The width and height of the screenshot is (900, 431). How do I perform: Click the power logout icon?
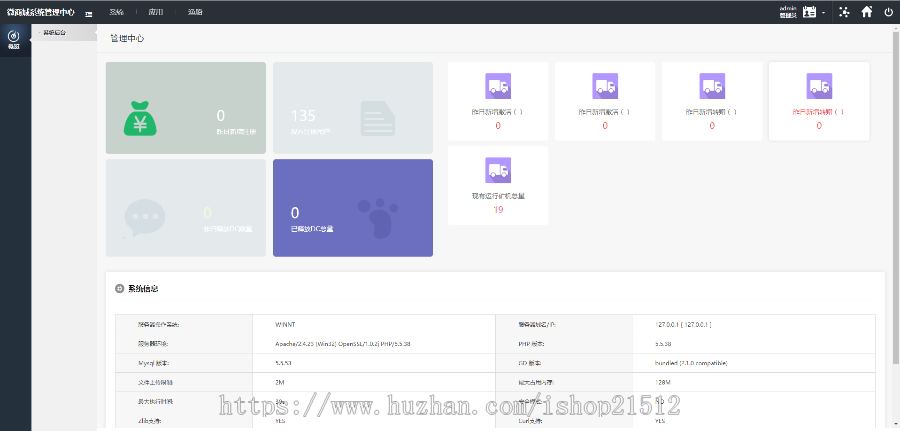click(x=889, y=12)
